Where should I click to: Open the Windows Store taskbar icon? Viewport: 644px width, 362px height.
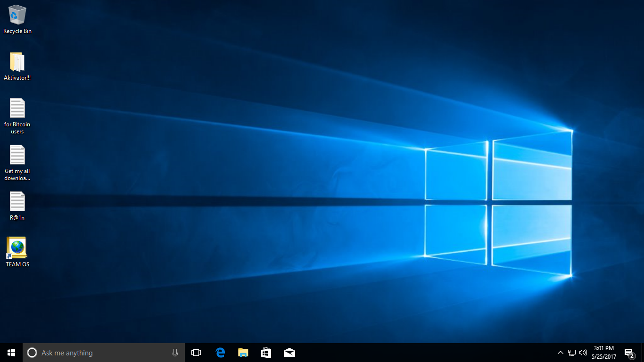[x=266, y=353]
